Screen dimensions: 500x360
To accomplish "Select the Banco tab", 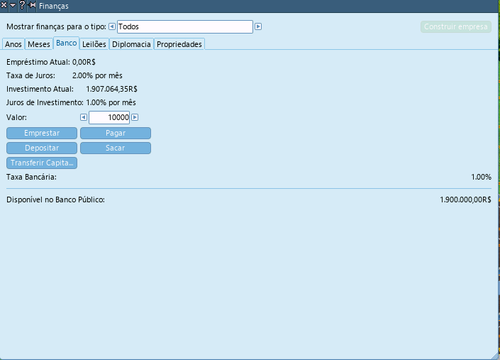I will [x=66, y=43].
